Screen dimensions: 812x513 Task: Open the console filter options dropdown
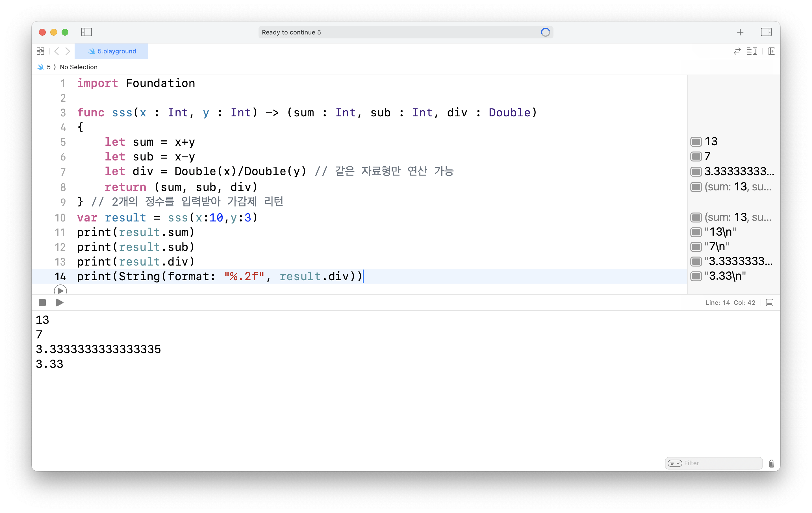coord(675,464)
